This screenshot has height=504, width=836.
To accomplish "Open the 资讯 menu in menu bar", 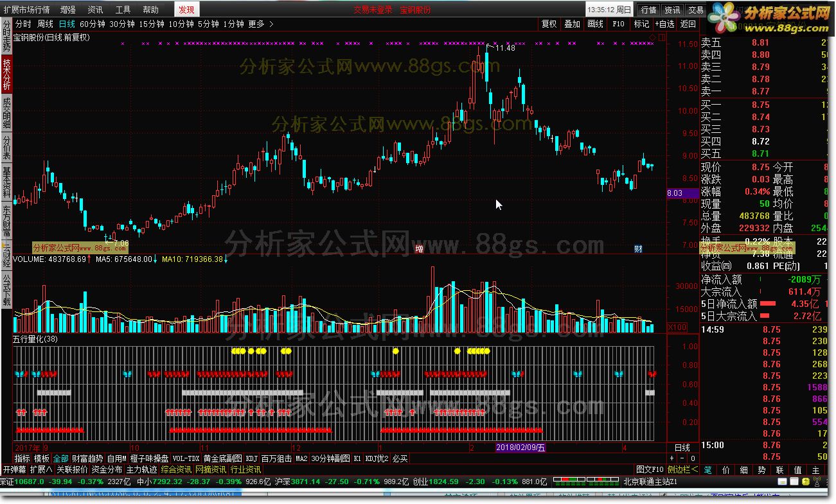I will pyautogui.click(x=95, y=10).
